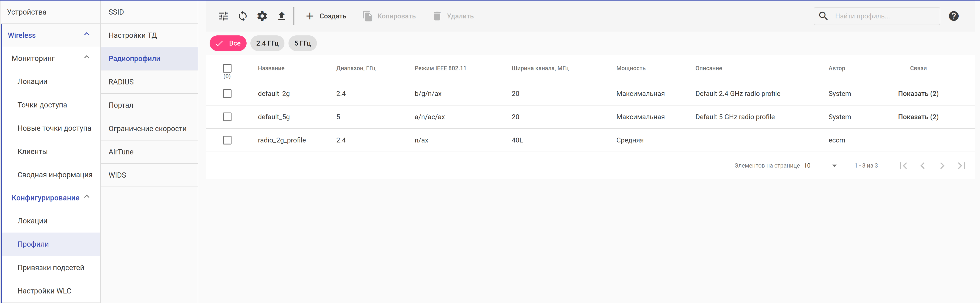
Task: Check the default_2g profile checkbox
Action: [227, 94]
